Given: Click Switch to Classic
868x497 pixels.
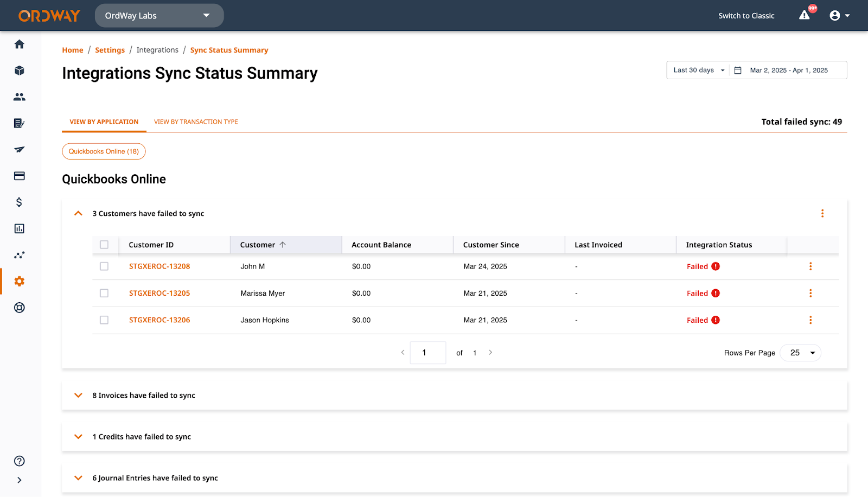Looking at the screenshot, I should 746,16.
